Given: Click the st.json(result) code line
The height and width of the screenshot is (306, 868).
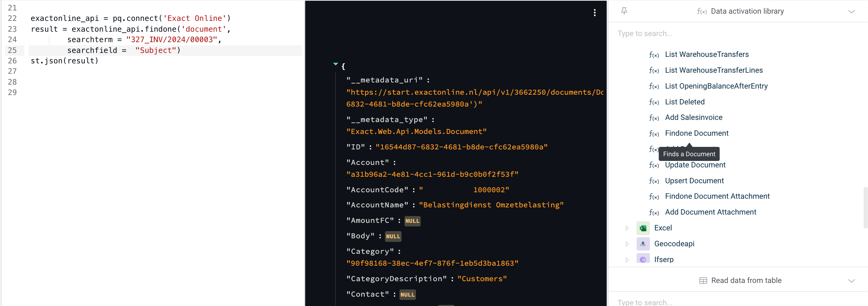Looking at the screenshot, I should point(65,61).
